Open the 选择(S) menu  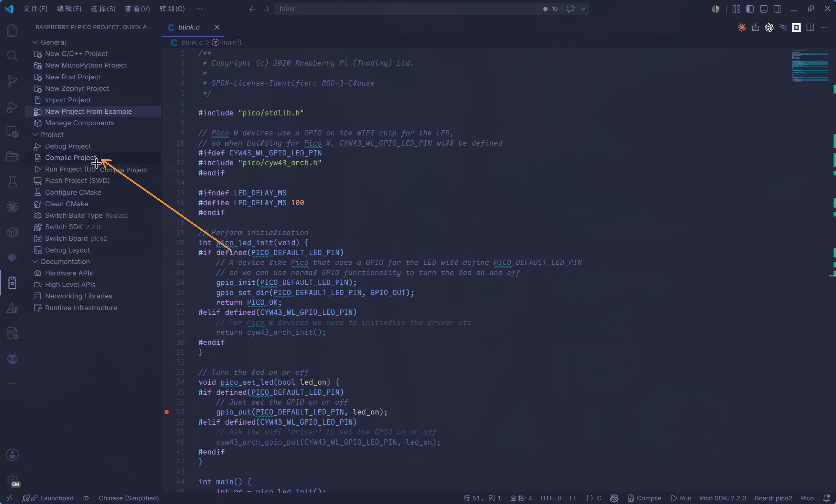point(103,9)
